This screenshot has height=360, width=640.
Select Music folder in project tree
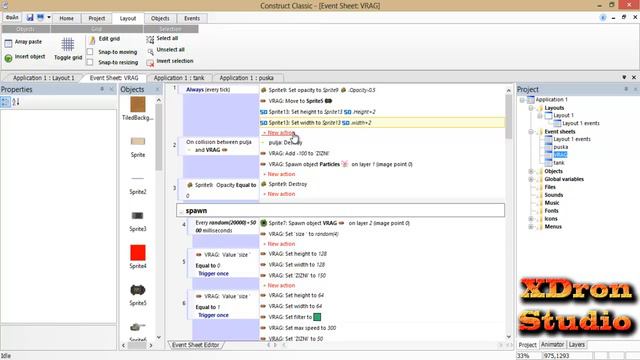[552, 203]
